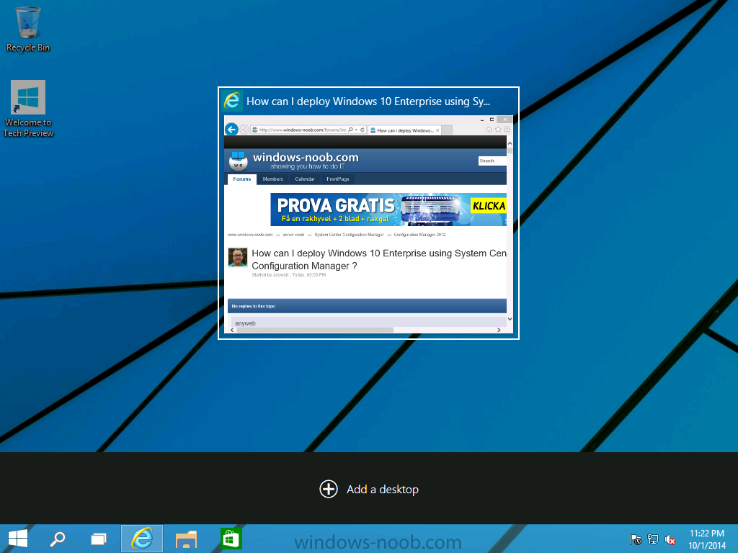This screenshot has width=756, height=553.
Task: Click the IE back arrow in the preview
Action: pyautogui.click(x=231, y=129)
